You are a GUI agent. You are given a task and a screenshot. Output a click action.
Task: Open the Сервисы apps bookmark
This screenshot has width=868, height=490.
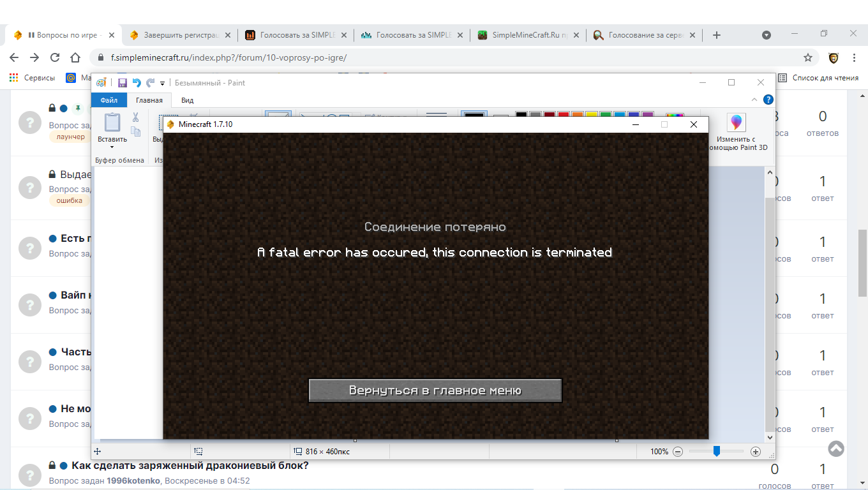click(x=32, y=78)
